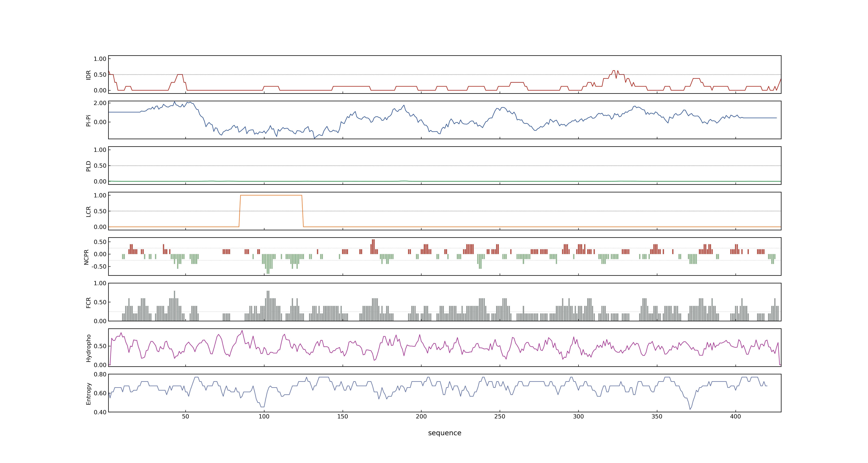Click the x-axis tick label 250
Viewport: 868px width, 463px height.
click(500, 416)
